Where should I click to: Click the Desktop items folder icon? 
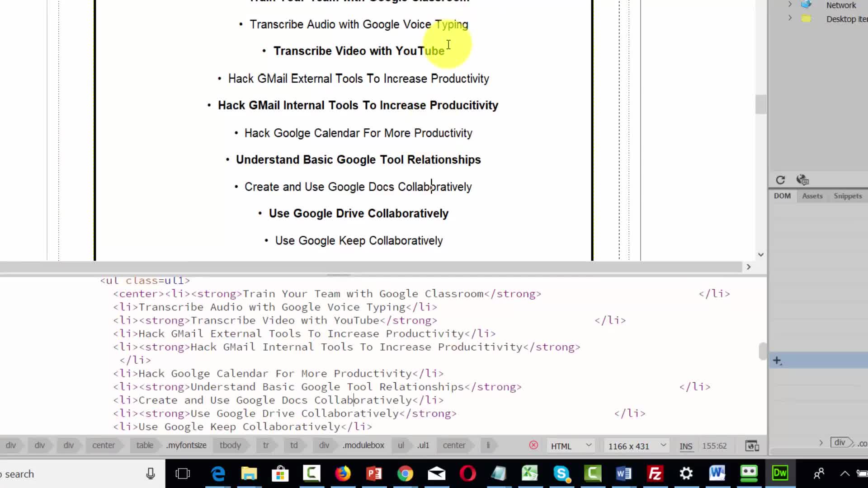[x=806, y=19]
